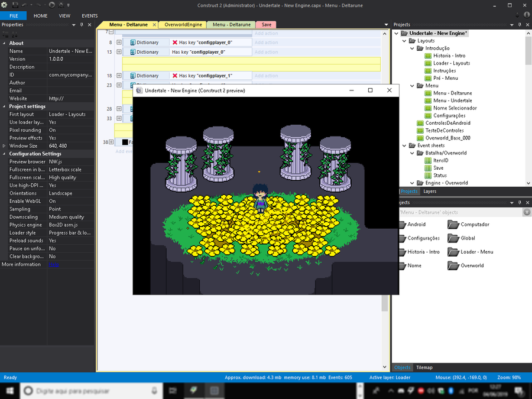Collapse the Undertale - New Engine project root
This screenshot has height=399, width=532.
[396, 33]
